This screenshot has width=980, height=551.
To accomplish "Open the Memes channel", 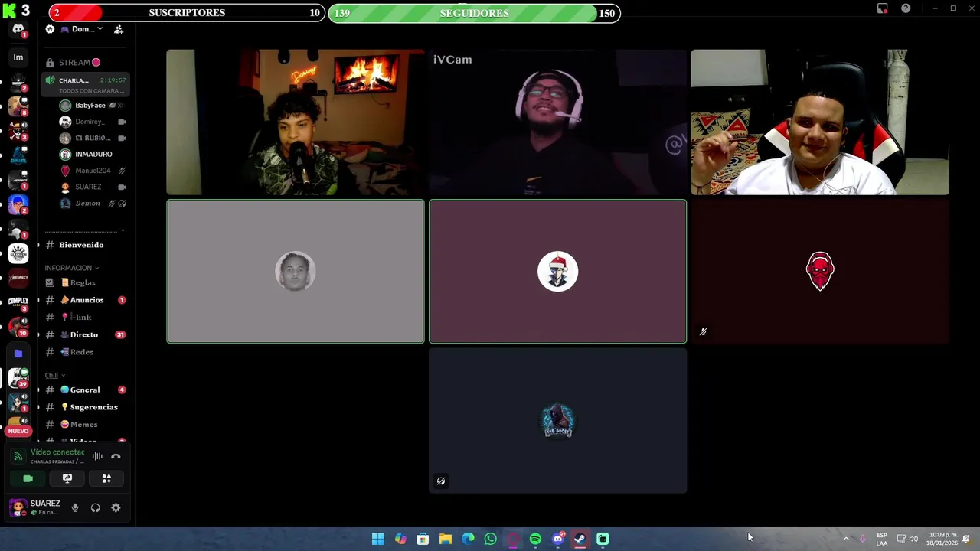I will (x=84, y=424).
